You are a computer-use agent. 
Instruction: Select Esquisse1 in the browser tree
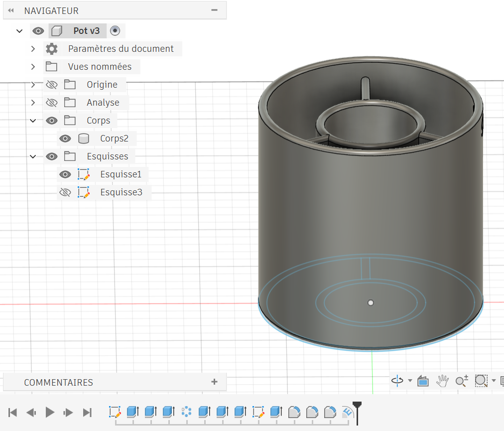121,174
